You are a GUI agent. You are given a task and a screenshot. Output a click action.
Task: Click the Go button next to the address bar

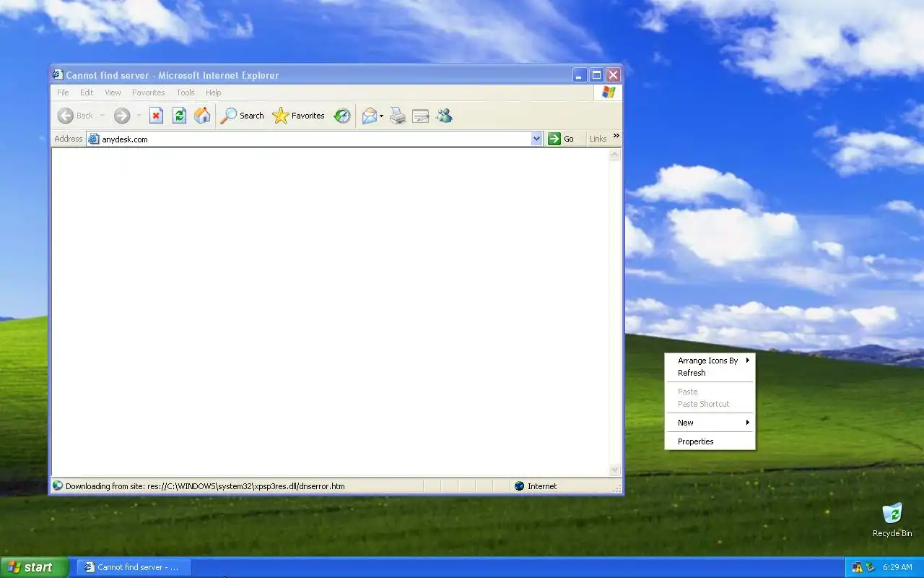561,139
